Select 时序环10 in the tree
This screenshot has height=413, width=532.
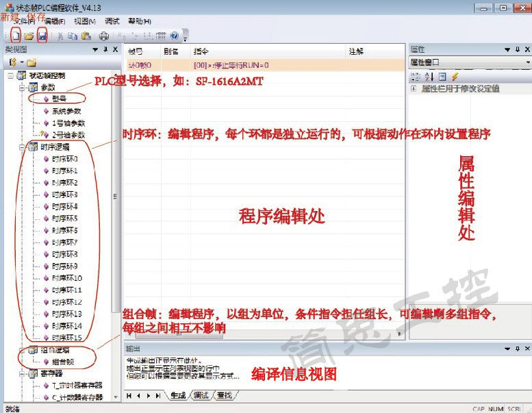coord(67,278)
